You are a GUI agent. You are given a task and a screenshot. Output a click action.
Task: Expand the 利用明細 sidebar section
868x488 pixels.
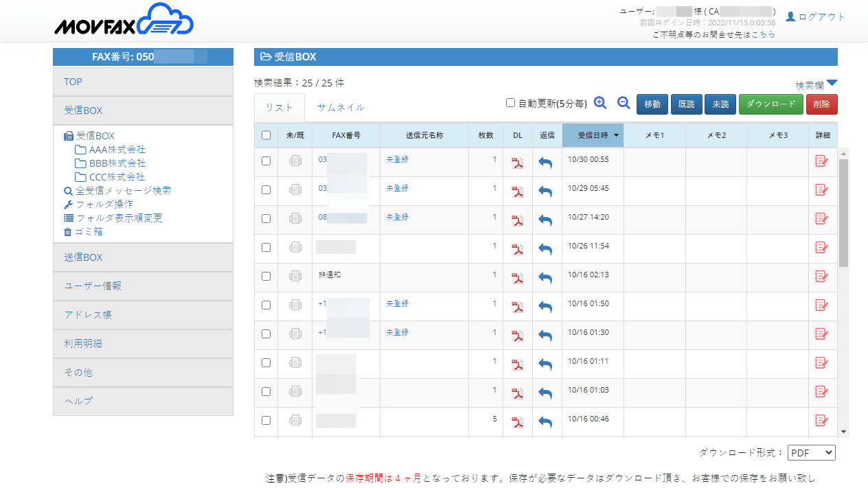[x=143, y=344]
